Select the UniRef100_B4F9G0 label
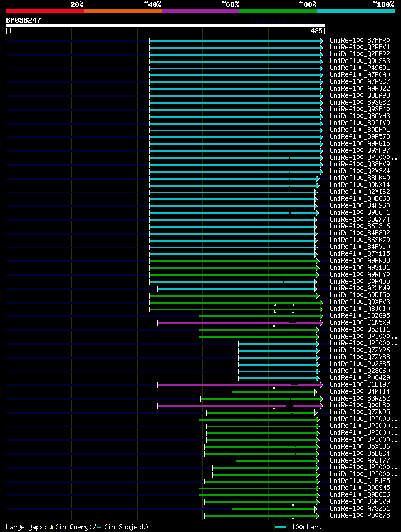Viewport: 401px width, 532px height. pos(360,206)
